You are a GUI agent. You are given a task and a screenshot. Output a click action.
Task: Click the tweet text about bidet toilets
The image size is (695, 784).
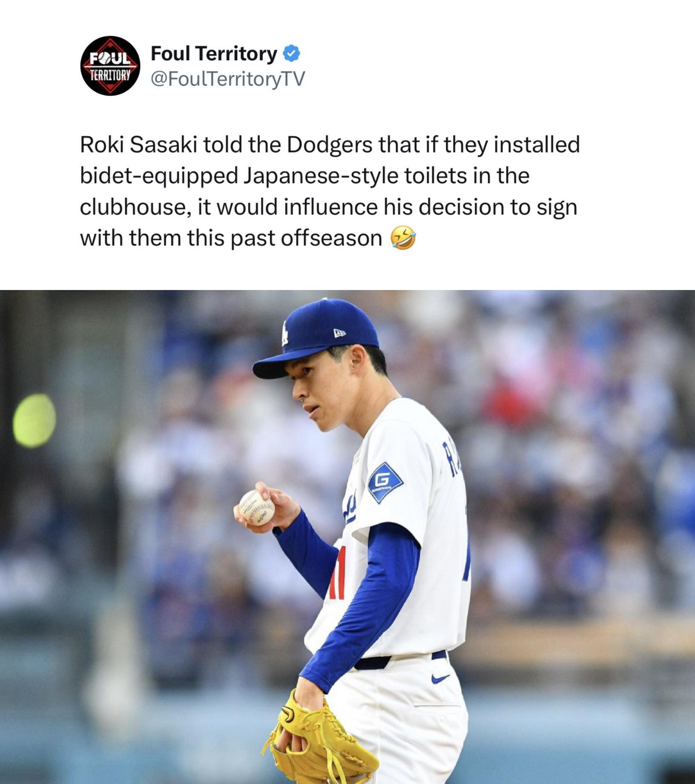(330, 191)
